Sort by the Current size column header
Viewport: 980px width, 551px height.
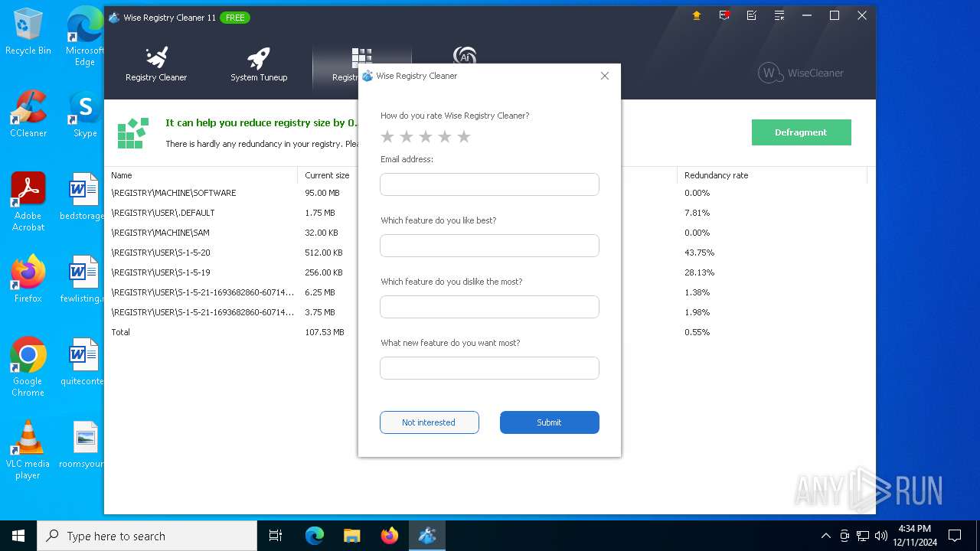tap(327, 175)
